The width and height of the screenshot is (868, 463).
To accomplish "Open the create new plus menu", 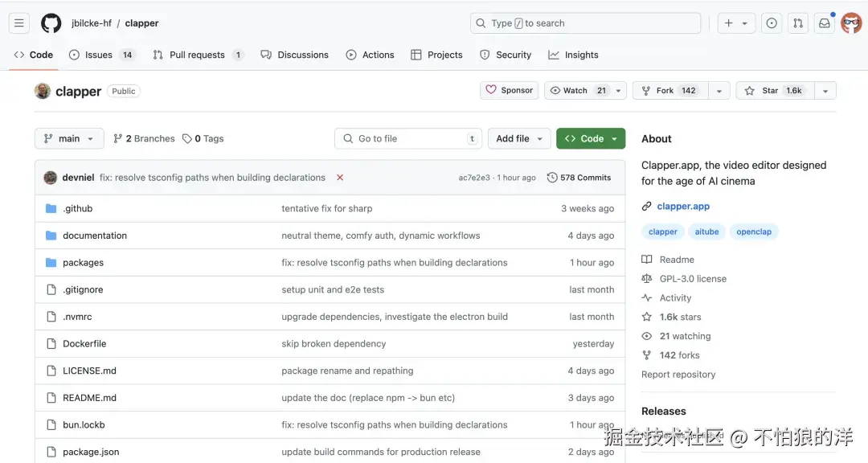I will (735, 23).
